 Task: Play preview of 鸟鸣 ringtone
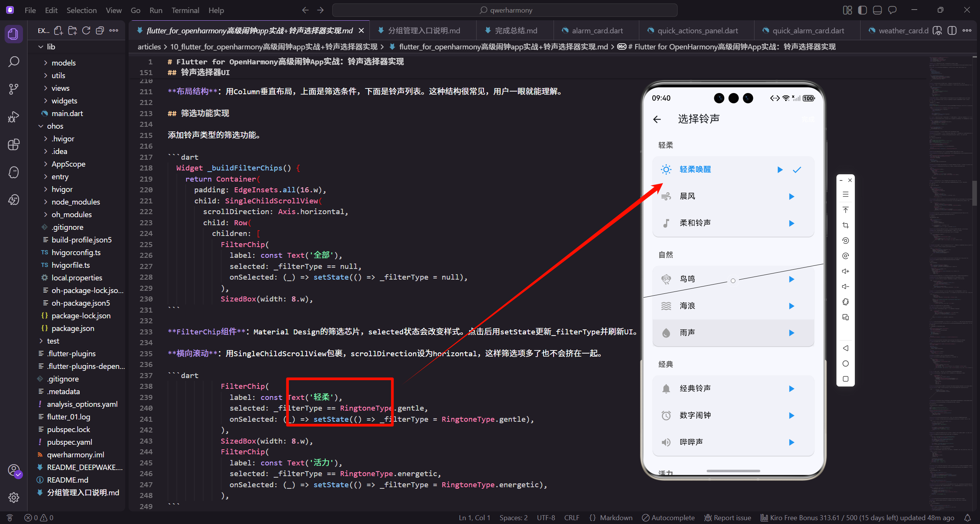point(792,279)
